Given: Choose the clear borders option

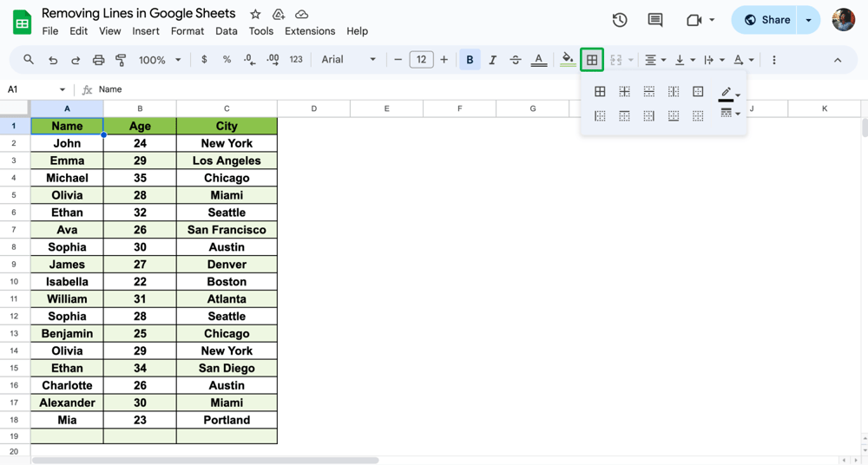Looking at the screenshot, I should 698,115.
